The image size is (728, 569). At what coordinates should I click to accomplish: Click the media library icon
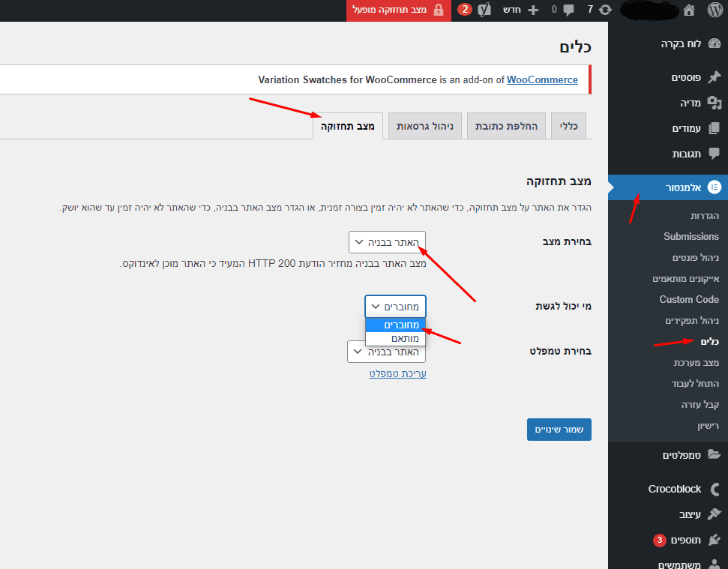pos(715,103)
